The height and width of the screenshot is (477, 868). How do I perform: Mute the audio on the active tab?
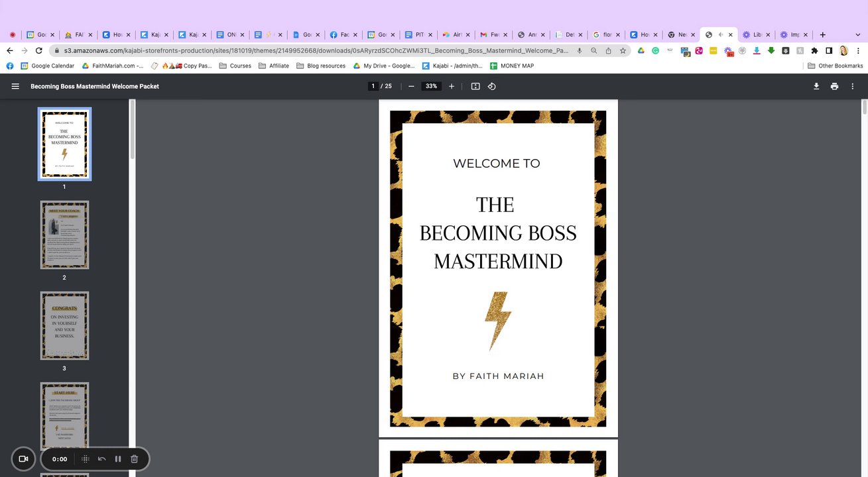pyautogui.click(x=720, y=34)
